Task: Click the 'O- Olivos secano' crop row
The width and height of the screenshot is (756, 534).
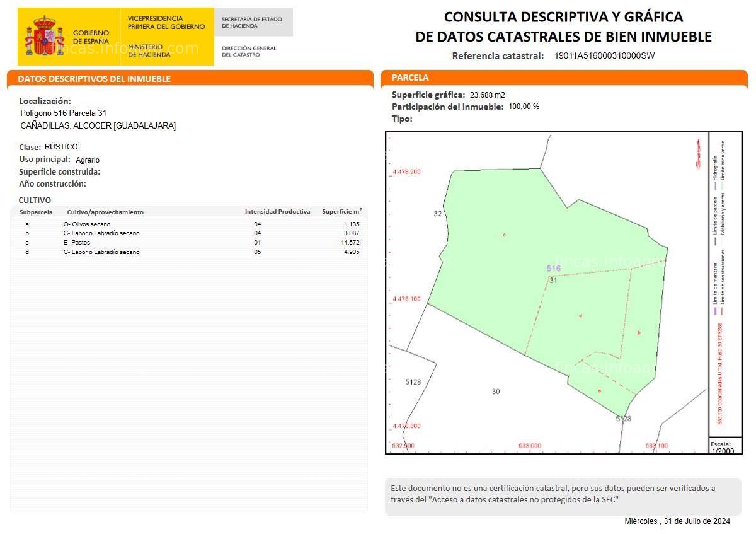Action: coord(189,224)
